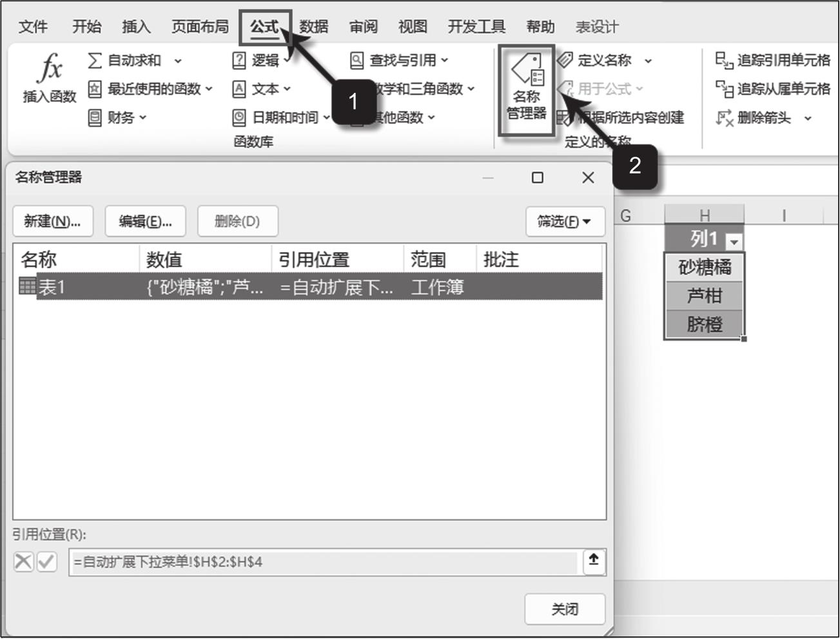The image size is (840, 639).
Task: Expand the 删除箭头 dropdown arrow
Action: coord(808,118)
